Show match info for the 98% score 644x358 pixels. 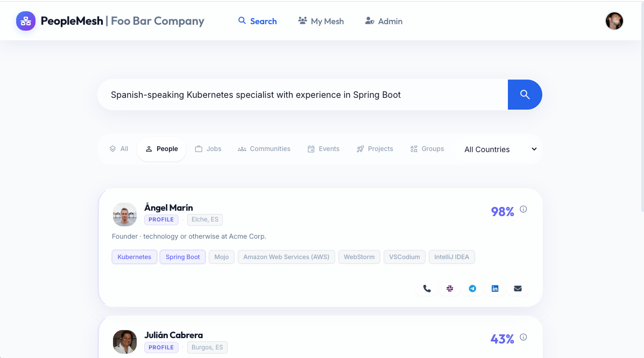point(523,210)
